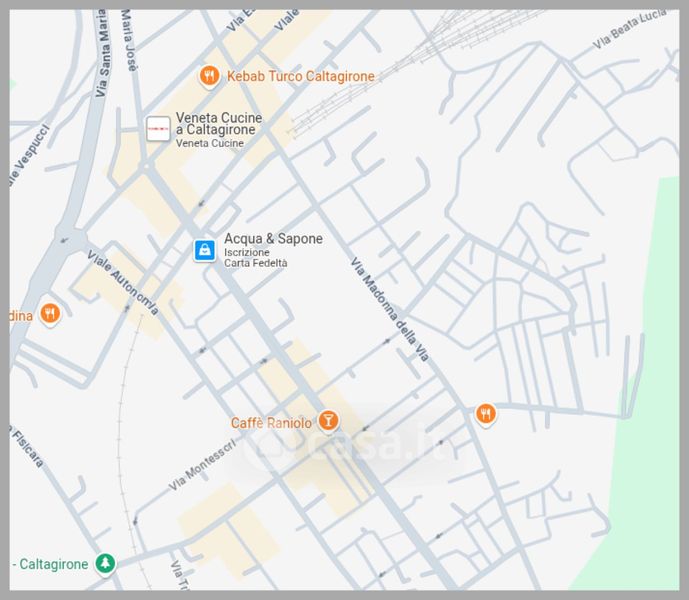The width and height of the screenshot is (689, 600).
Task: Select the Acqua & Sapone place name
Action: 273,239
